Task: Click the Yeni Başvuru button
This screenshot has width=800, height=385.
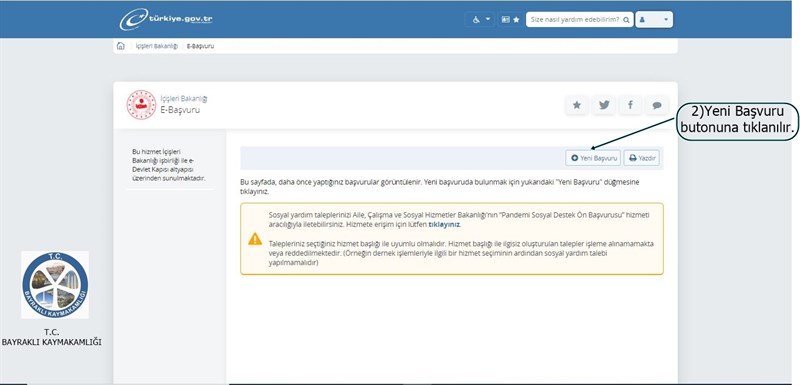Action: [x=593, y=158]
